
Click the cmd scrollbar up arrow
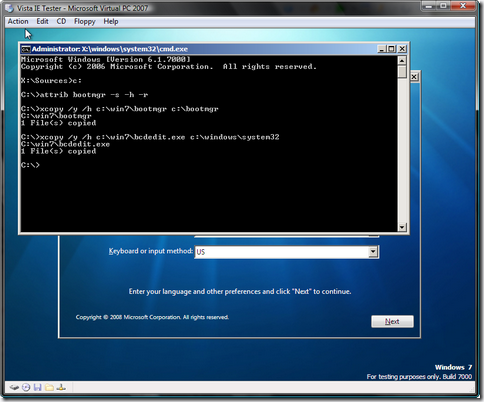[x=402, y=61]
